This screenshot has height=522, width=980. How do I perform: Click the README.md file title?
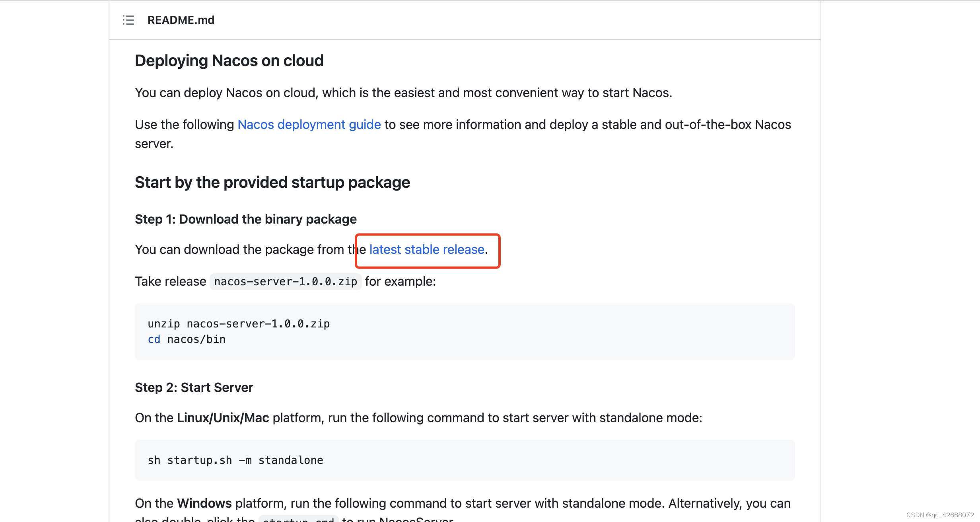click(181, 20)
